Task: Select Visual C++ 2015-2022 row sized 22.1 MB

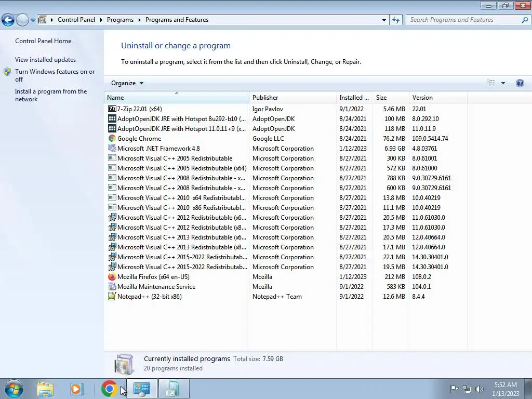Action: pyautogui.click(x=285, y=257)
